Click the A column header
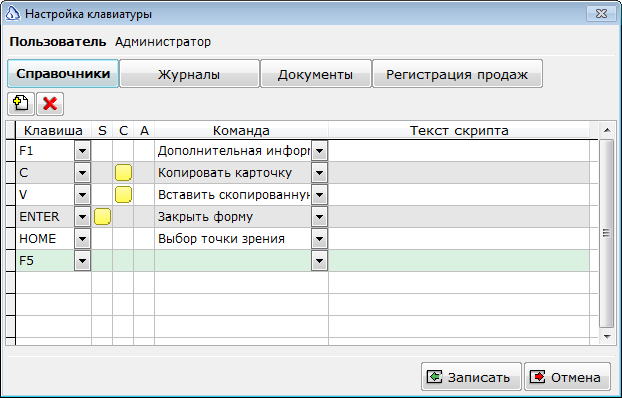Screen dimensions: 622x398 (x=144, y=130)
